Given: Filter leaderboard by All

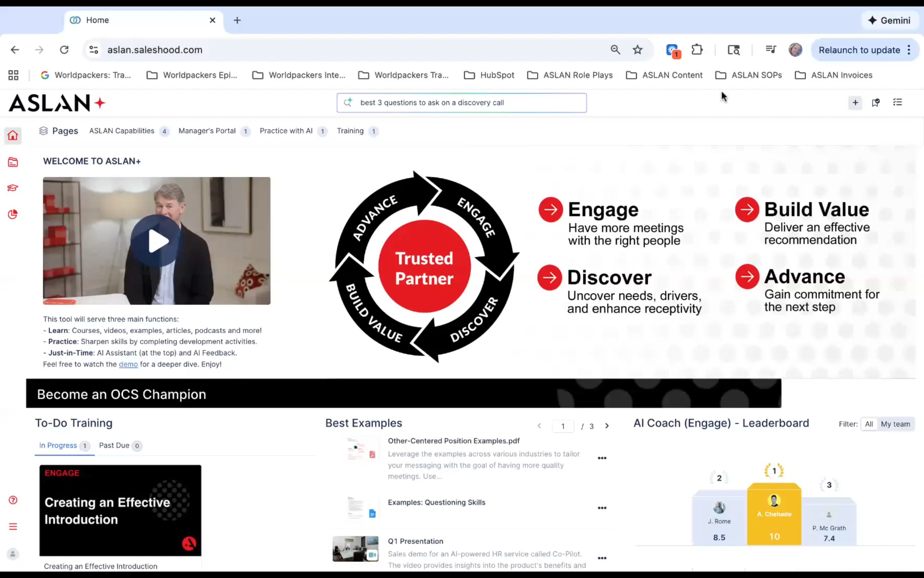Looking at the screenshot, I should 868,424.
